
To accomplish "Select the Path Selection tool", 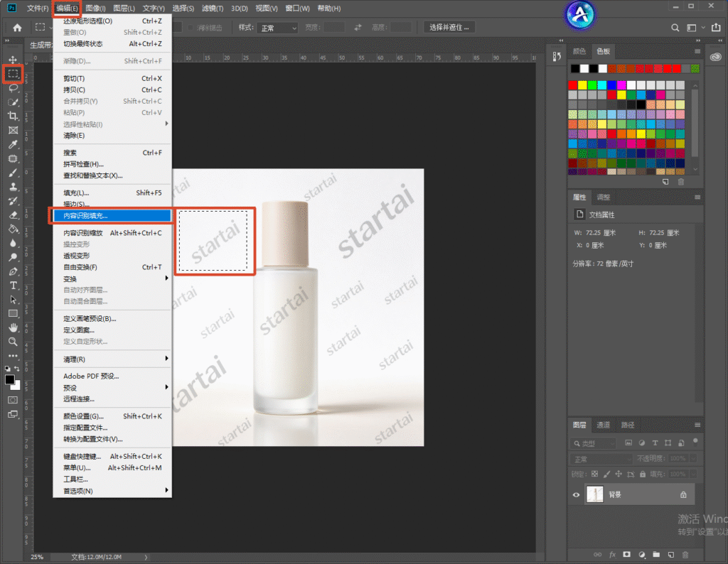I will tap(13, 300).
